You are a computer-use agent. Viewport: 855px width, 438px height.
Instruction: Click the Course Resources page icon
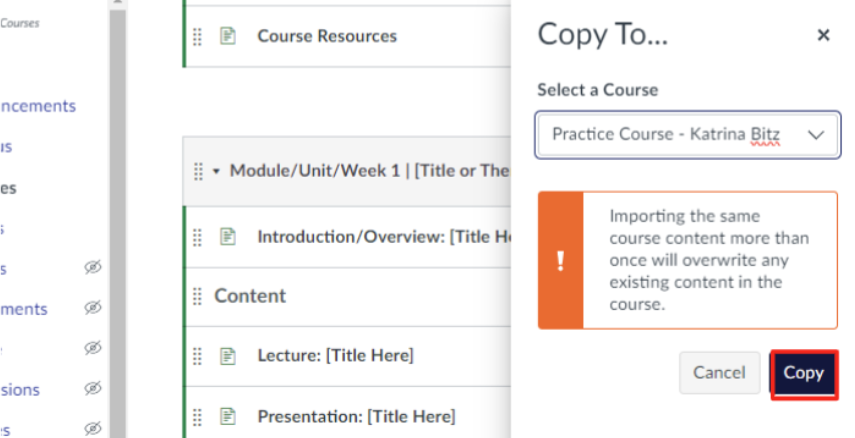[228, 36]
